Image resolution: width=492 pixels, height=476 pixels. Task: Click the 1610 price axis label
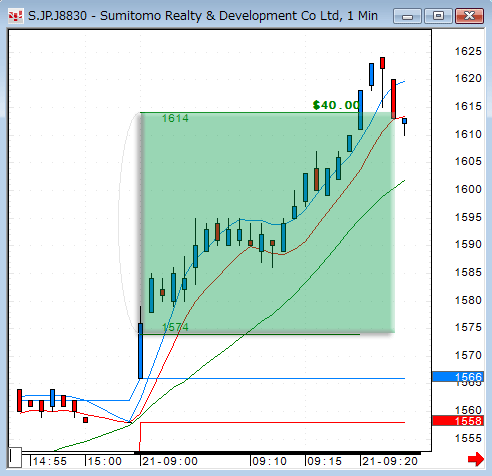[468, 134]
